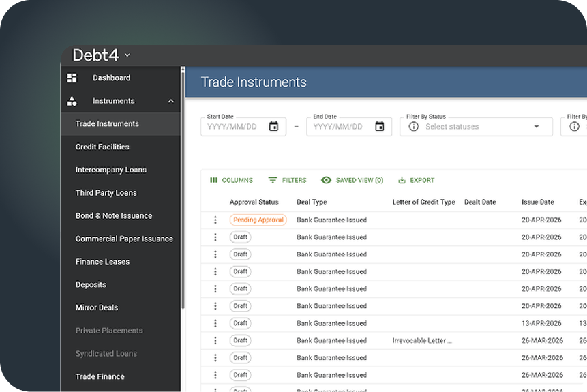The height and width of the screenshot is (392, 587).
Task: Open Commercial Paper Issuance
Action: [121, 239]
